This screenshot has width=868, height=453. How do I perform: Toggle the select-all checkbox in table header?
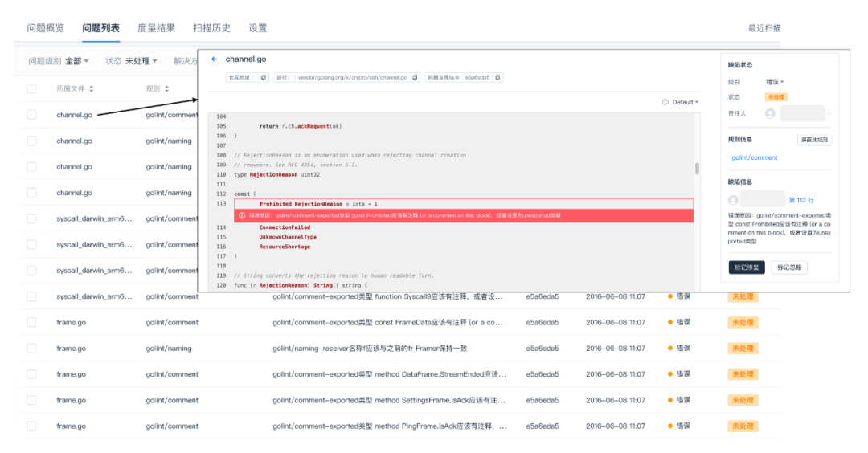point(31,88)
